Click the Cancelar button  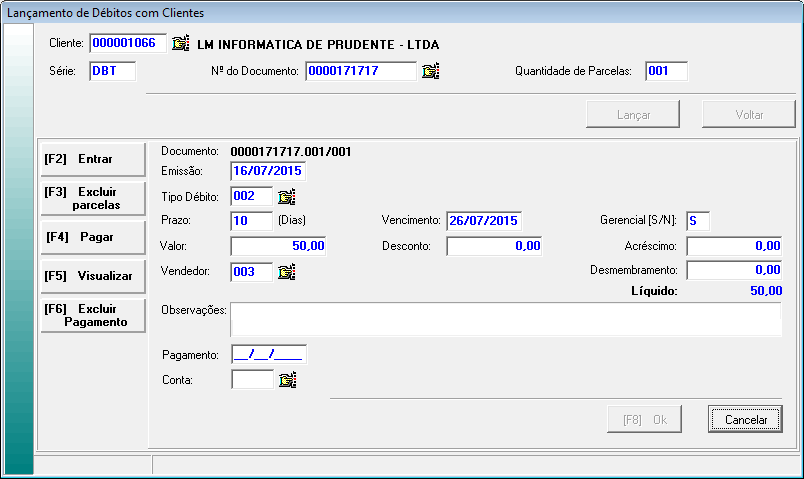point(745,419)
